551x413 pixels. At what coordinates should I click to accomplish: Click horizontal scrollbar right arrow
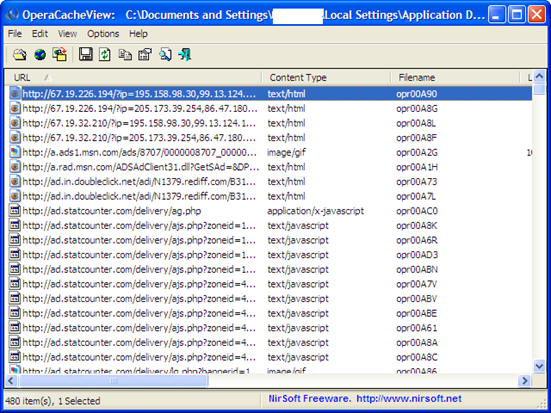click(x=525, y=381)
